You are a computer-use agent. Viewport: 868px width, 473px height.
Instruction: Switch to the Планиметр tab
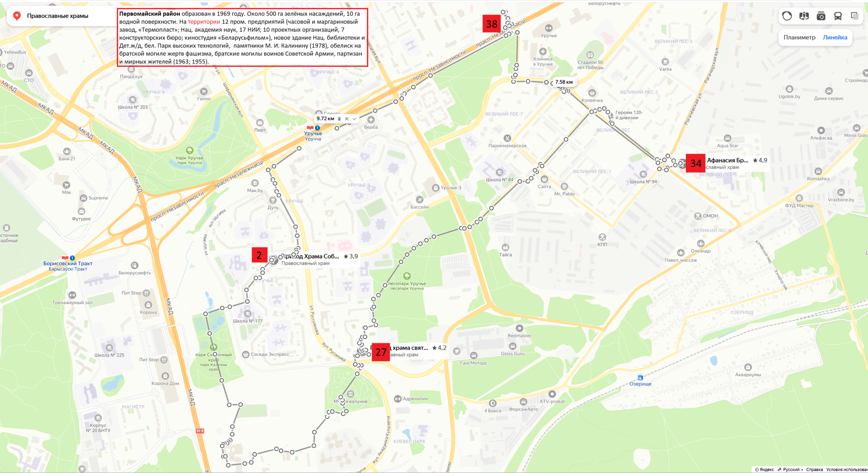799,37
